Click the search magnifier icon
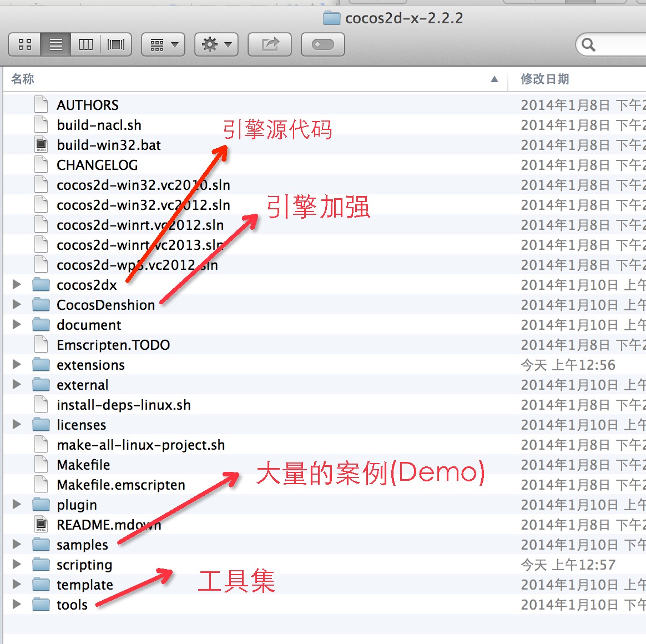 point(588,44)
